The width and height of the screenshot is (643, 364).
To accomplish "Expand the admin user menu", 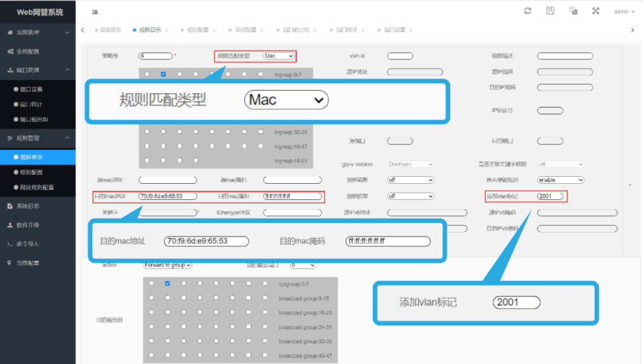I will (x=623, y=11).
